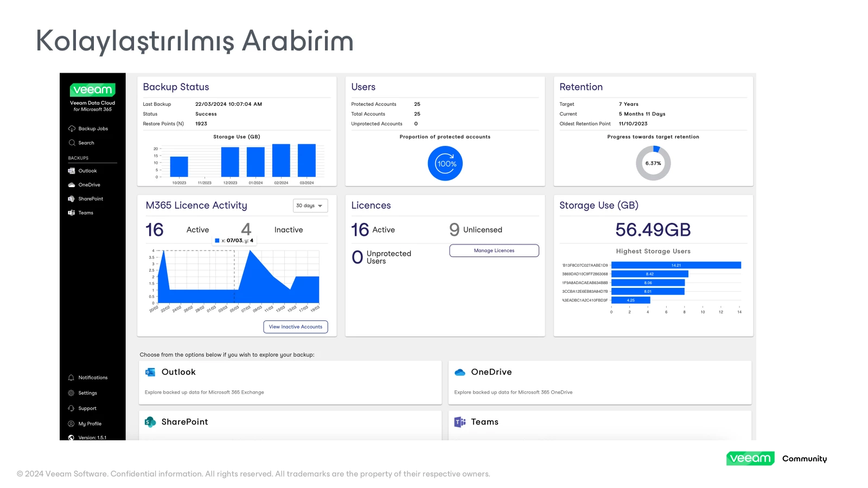Click the 10/2023 storage use bar
The height and width of the screenshot is (488, 868).
click(179, 167)
